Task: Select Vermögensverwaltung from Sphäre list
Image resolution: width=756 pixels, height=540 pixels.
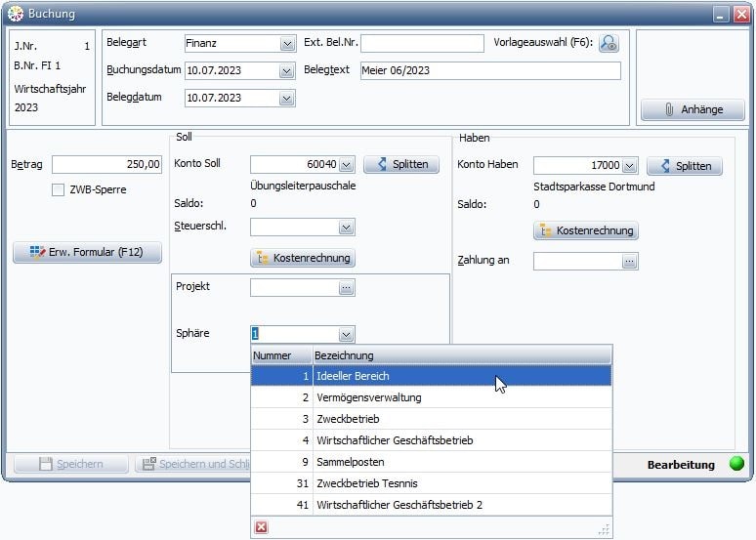Action: (368, 397)
